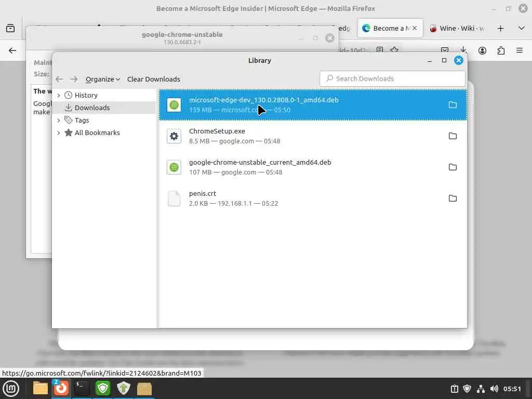Click the network icon in system tray
This screenshot has width=532, height=399.
coord(481,389)
